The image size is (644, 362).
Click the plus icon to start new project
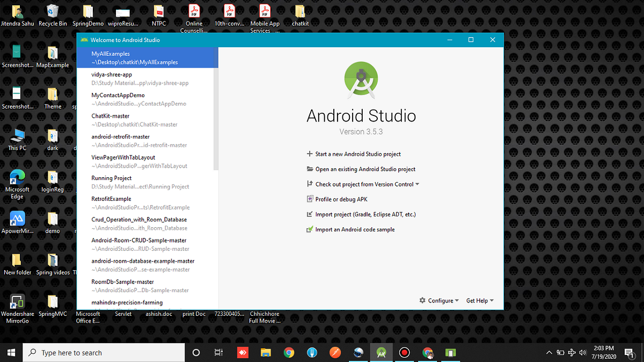309,154
